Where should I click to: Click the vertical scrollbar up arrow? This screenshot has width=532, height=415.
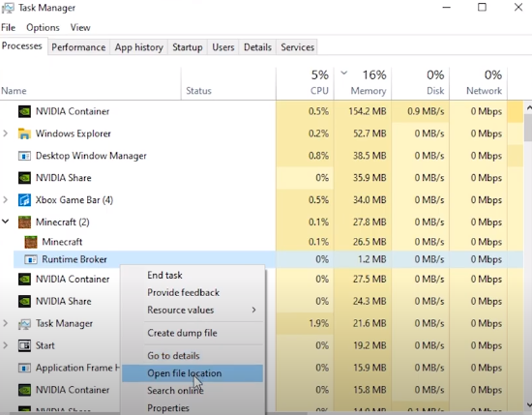[x=528, y=108]
